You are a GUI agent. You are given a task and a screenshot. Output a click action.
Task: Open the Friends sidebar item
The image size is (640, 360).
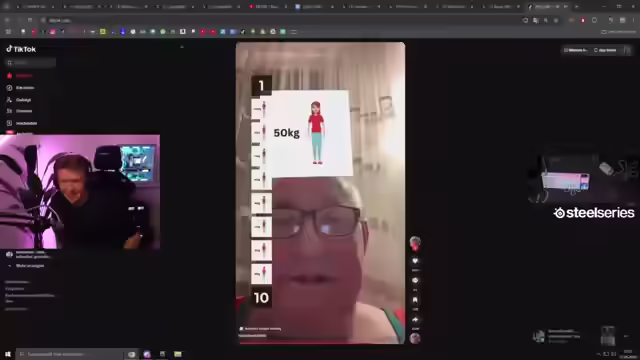(x=19, y=111)
